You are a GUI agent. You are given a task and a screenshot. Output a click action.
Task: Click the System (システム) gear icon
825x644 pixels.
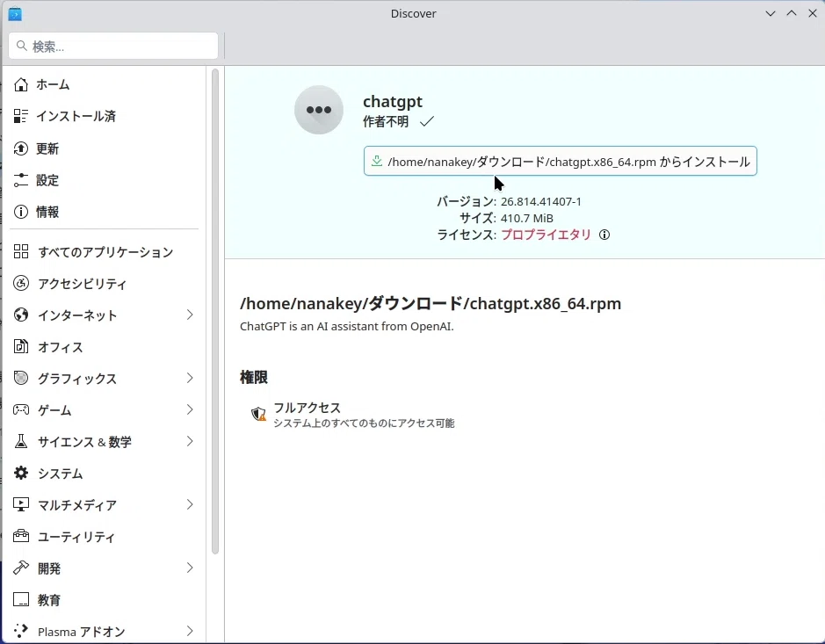(21, 473)
